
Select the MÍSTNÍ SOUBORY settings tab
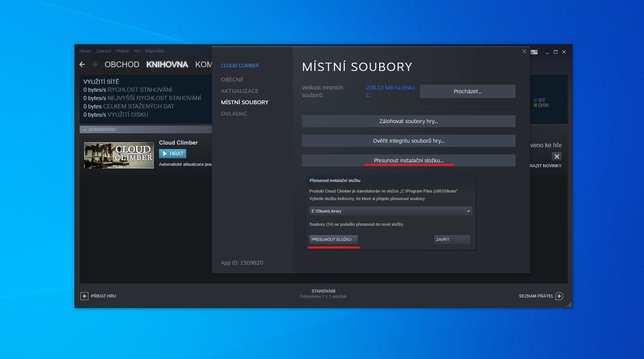[245, 102]
